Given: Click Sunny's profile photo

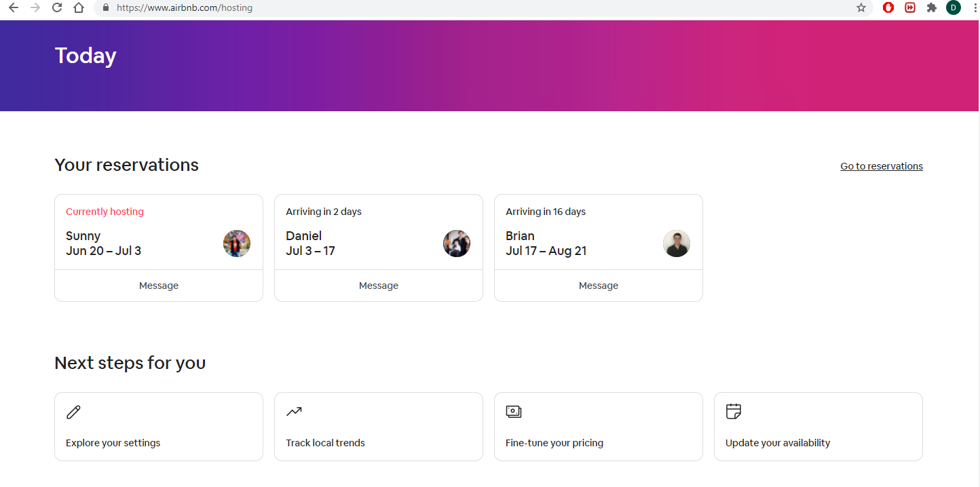Looking at the screenshot, I should 237,243.
